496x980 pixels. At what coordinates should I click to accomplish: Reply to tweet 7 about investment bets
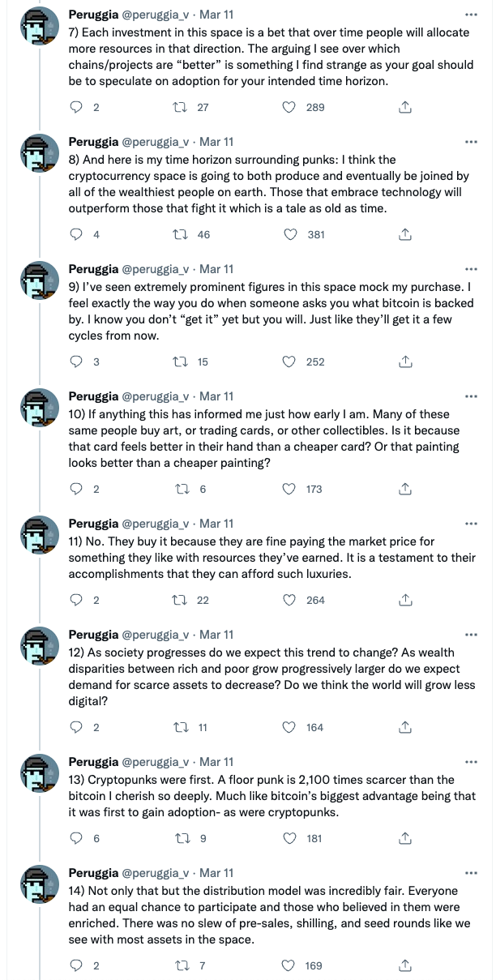78,107
